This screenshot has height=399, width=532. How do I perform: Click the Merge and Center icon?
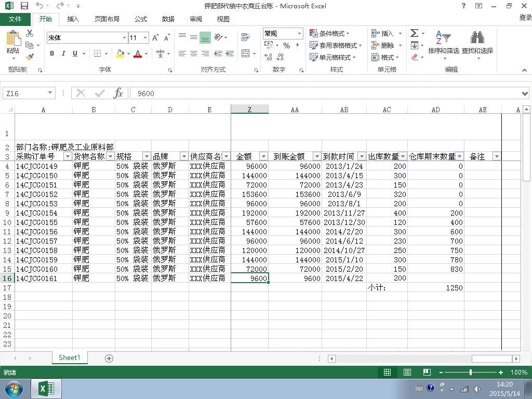click(245, 54)
